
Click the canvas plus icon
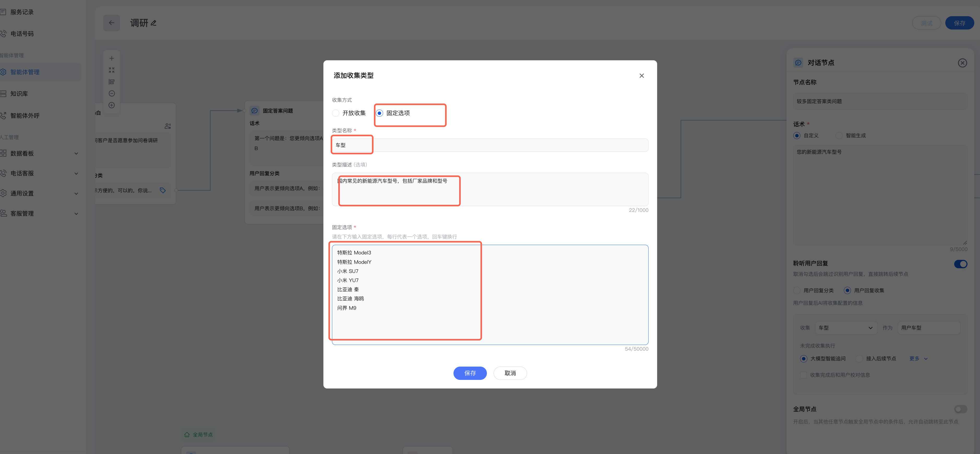pos(111,58)
